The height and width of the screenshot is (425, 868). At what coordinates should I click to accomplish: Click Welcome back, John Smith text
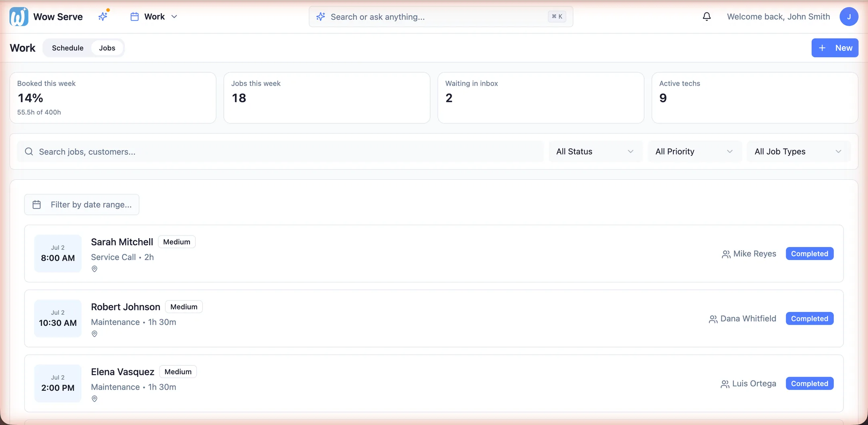pyautogui.click(x=778, y=16)
